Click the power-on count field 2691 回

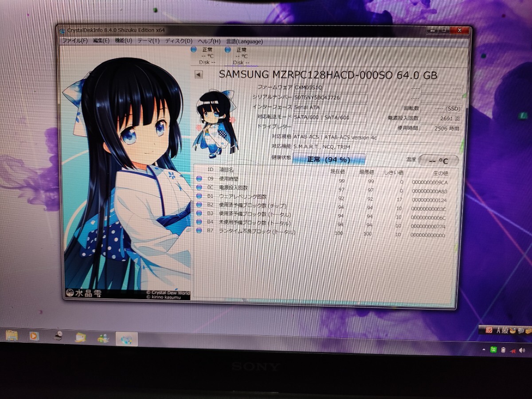pos(441,118)
